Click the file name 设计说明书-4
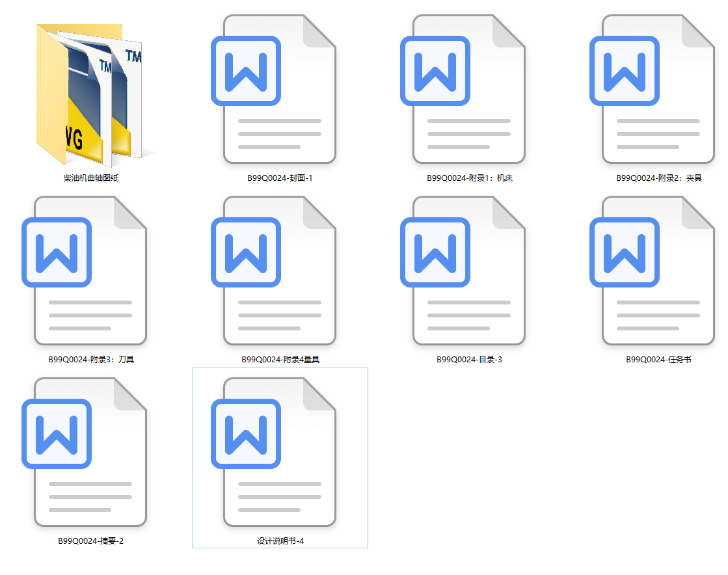Image resolution: width=728 pixels, height=575 pixels. (x=280, y=541)
